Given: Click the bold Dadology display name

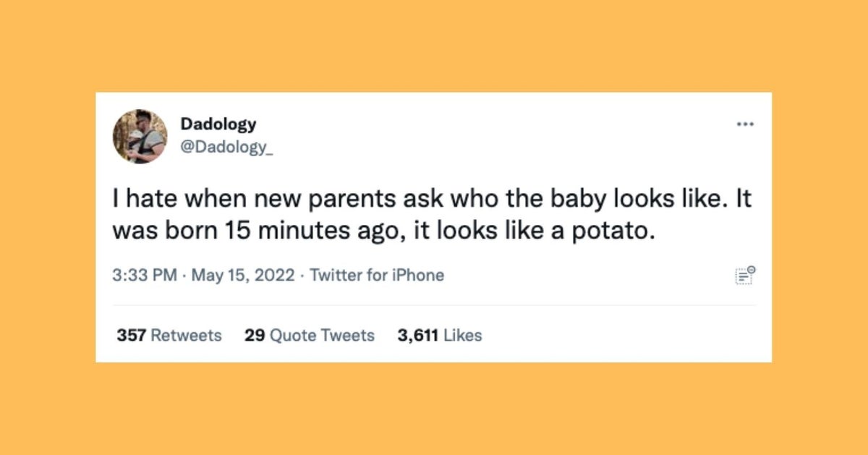Looking at the screenshot, I should 218,124.
